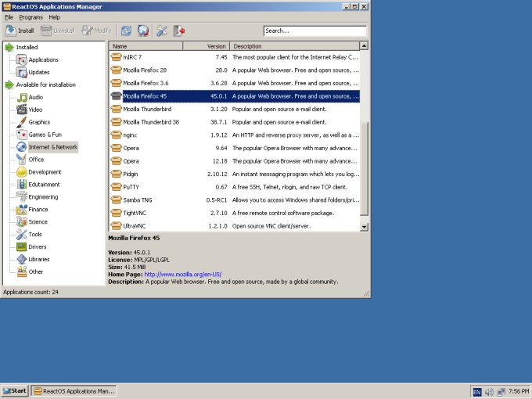This screenshot has width=532, height=399.
Task: Click the list vertical scrollbar thumb
Action: click(x=364, y=169)
